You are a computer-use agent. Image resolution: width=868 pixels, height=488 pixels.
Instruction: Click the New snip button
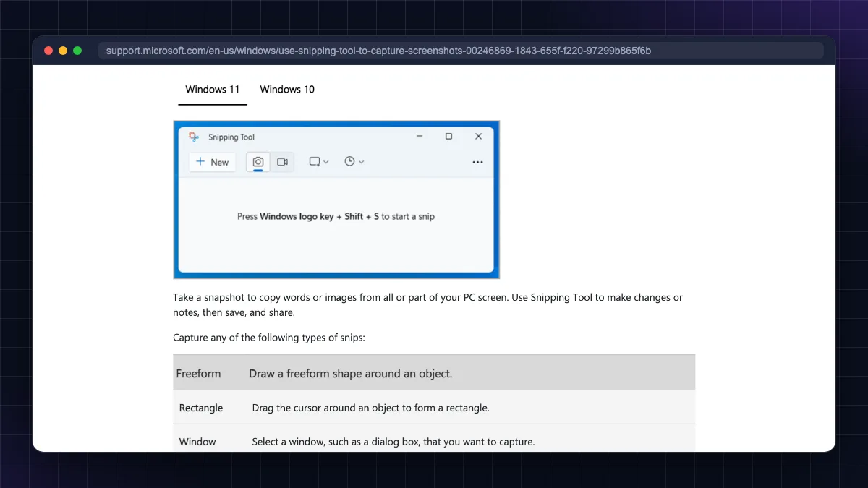pos(213,162)
